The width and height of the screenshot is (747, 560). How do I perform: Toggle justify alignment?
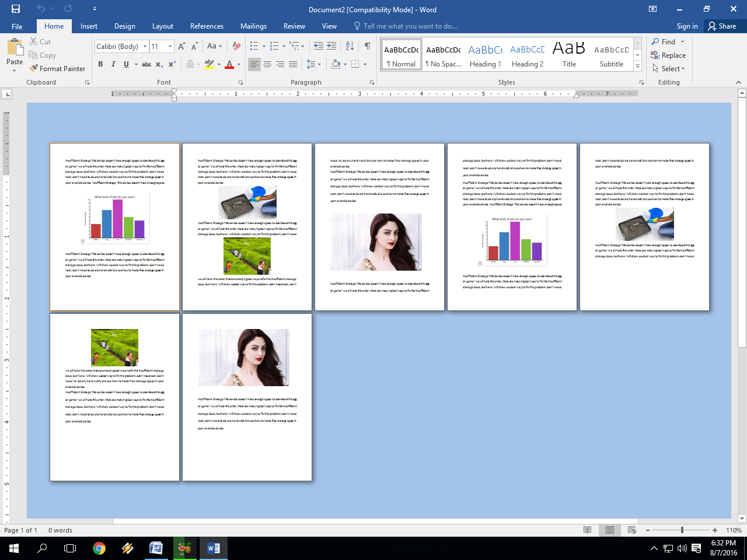point(292,64)
